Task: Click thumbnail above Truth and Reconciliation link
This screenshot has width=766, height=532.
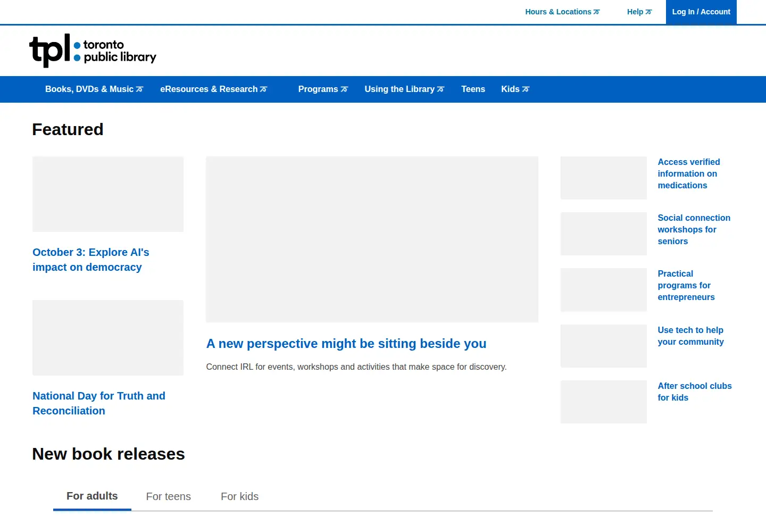Action: click(x=108, y=338)
